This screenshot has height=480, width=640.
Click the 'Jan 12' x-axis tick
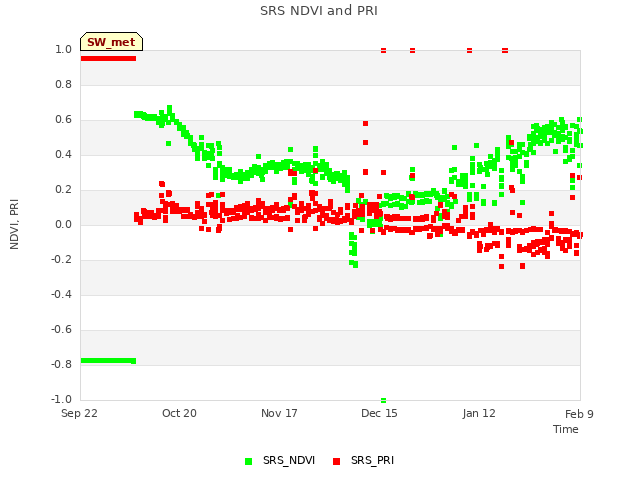point(479,413)
